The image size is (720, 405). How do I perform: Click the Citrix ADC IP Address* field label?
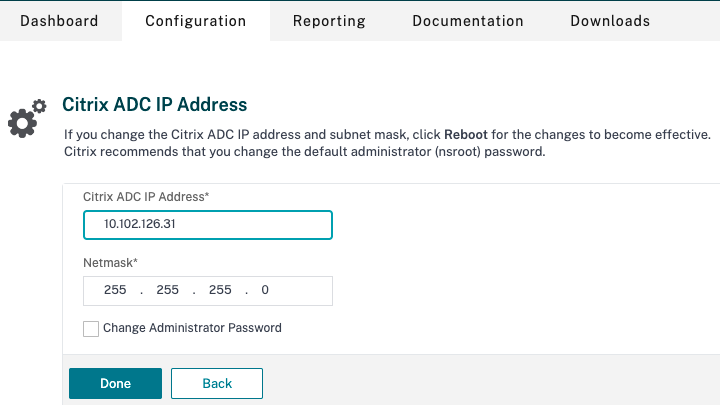[x=152, y=197]
